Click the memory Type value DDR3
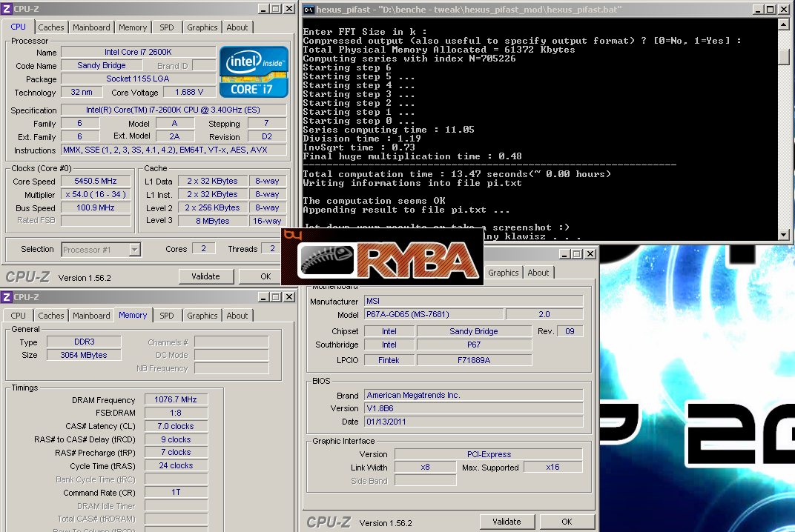 tap(84, 342)
